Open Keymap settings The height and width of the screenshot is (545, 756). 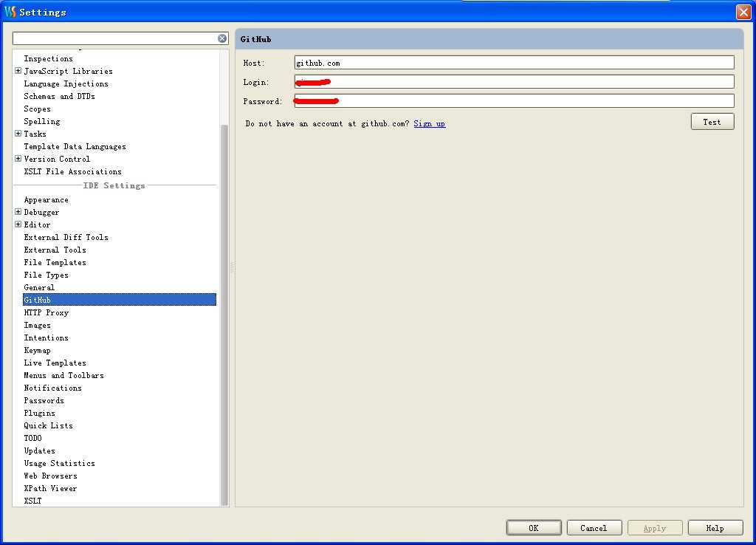click(x=37, y=350)
